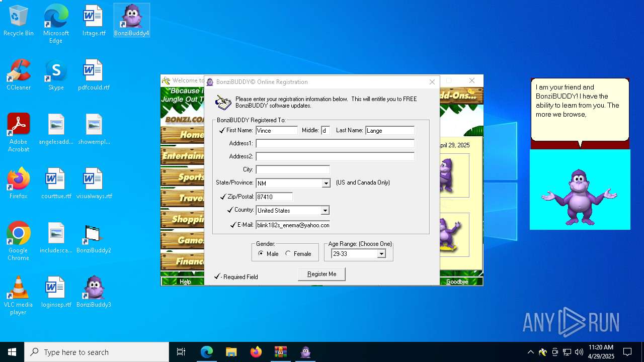
Task: Open Firefox from the taskbar
Action: 256,352
